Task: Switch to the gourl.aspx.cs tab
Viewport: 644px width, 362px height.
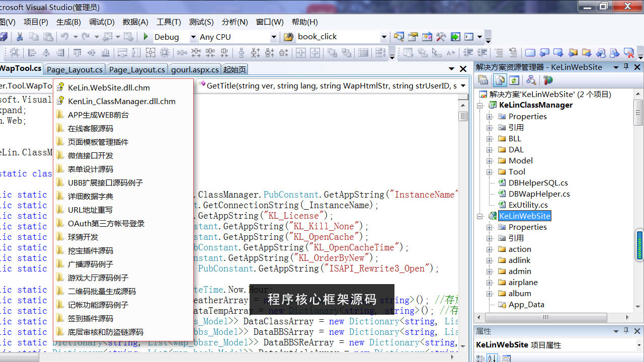Action: 195,69
